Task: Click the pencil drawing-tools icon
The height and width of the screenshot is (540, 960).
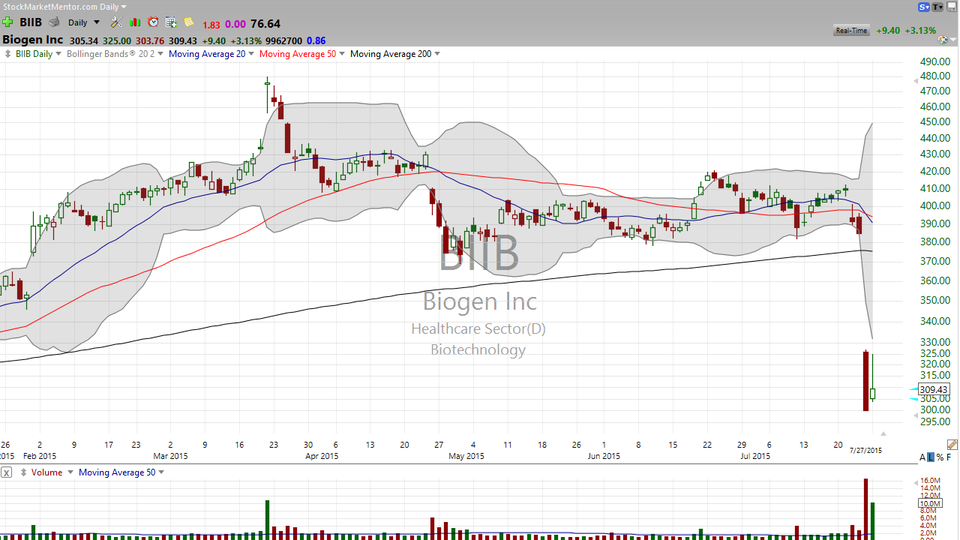Action: [951, 444]
